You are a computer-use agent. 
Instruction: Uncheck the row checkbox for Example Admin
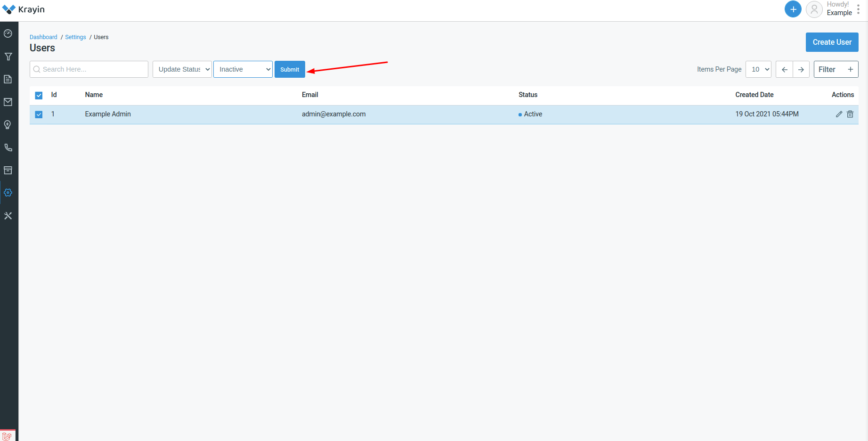click(x=38, y=114)
